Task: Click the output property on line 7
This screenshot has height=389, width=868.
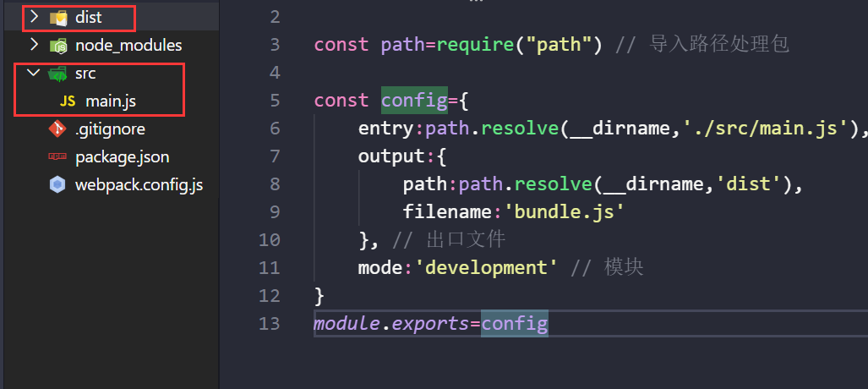Action: (x=391, y=156)
